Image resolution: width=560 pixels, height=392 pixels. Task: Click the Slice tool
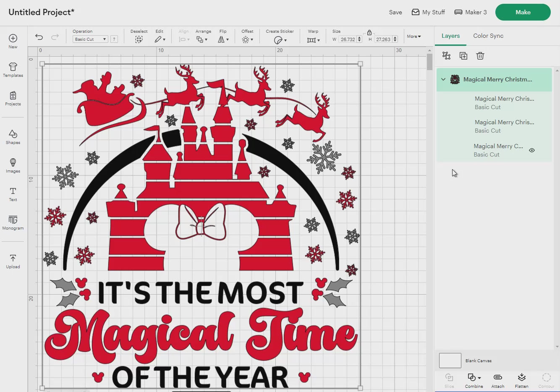click(449, 380)
